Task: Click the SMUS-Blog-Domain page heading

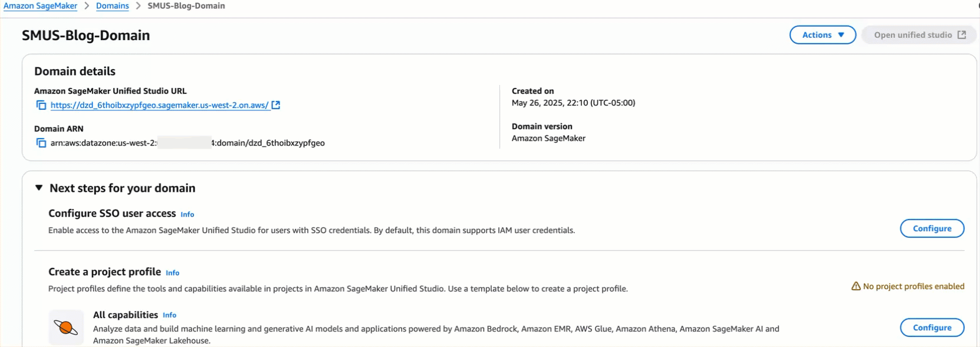Action: 86,35
